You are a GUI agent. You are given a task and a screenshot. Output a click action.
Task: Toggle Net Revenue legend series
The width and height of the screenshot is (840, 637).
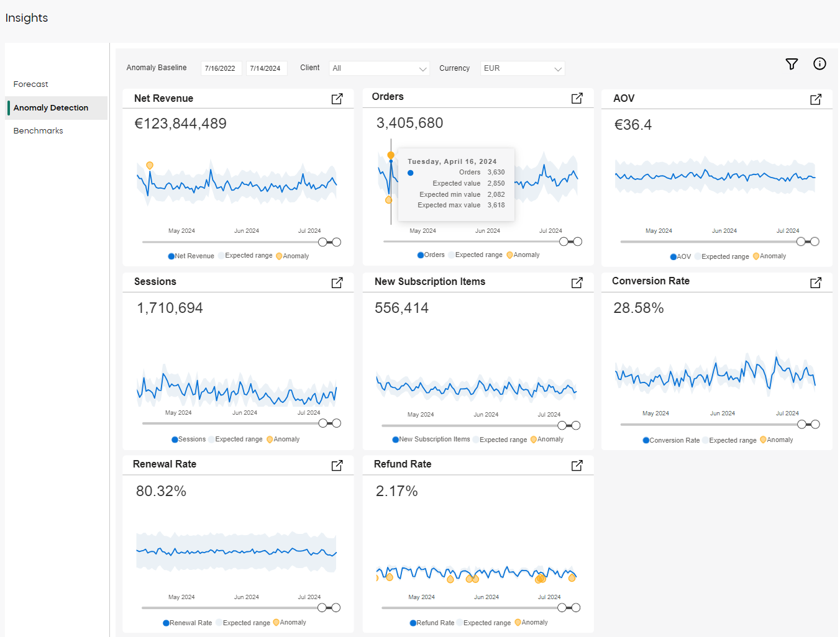click(x=191, y=256)
